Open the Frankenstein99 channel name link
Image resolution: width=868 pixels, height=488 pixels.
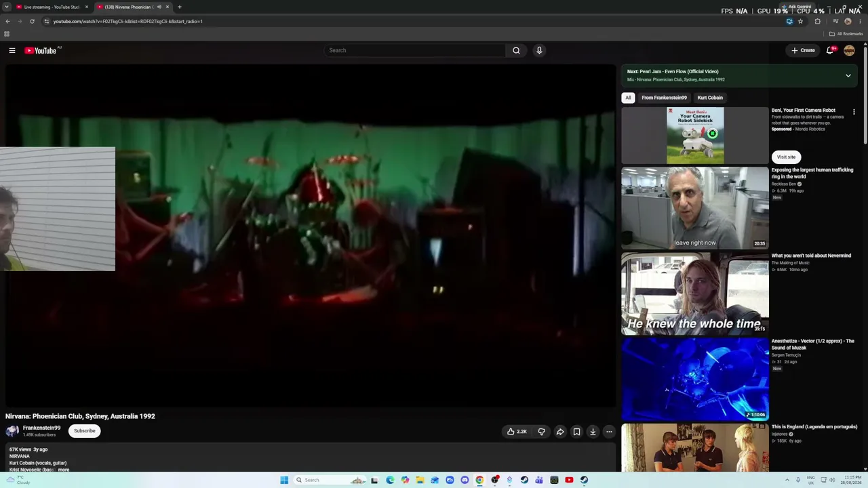click(x=41, y=428)
